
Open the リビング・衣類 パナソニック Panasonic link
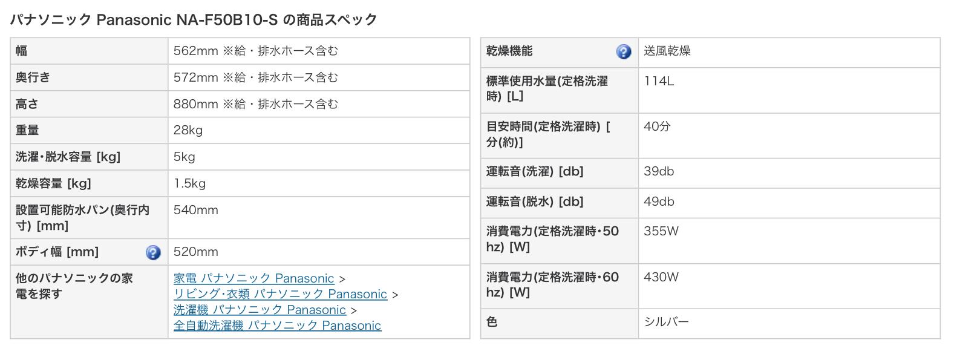tap(280, 294)
